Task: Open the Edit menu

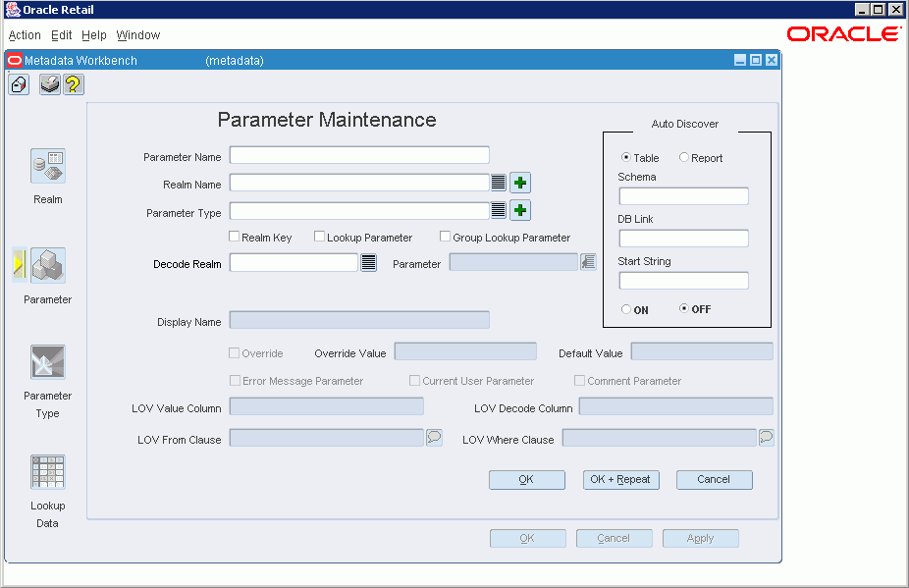Action: click(62, 34)
